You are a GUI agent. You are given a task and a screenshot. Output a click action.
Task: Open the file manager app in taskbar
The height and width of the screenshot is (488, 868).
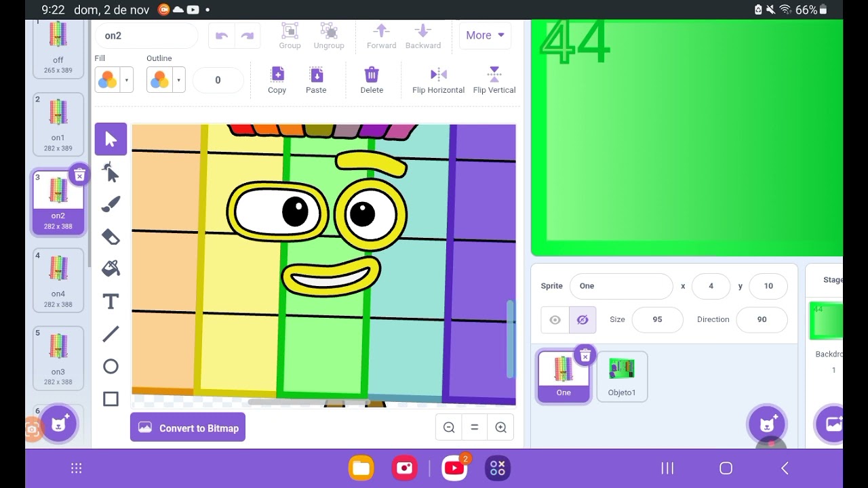click(361, 468)
